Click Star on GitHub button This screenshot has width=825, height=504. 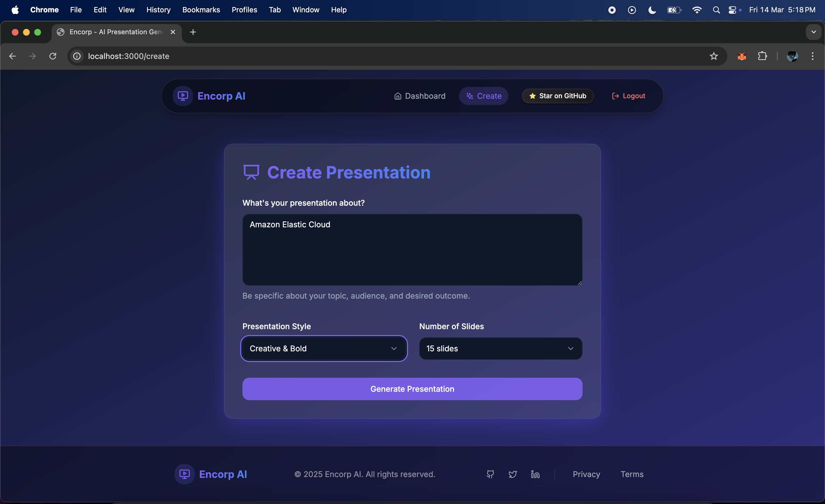[558, 96]
